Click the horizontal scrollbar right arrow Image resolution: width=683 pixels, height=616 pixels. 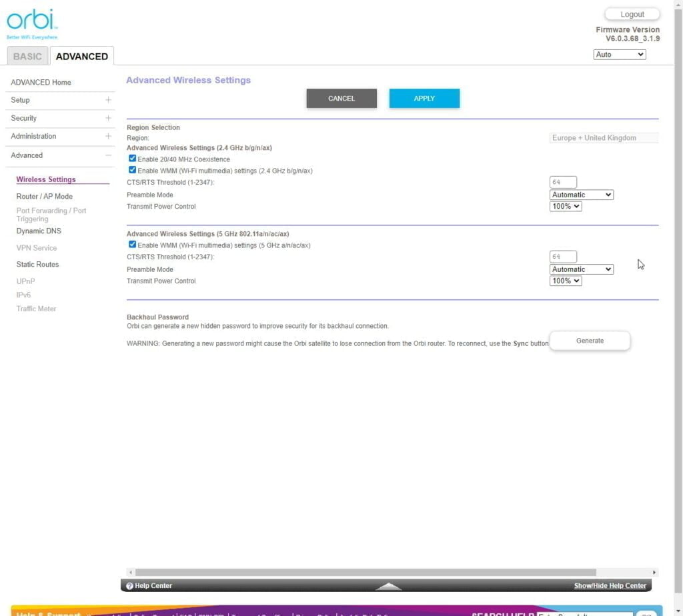coord(654,572)
